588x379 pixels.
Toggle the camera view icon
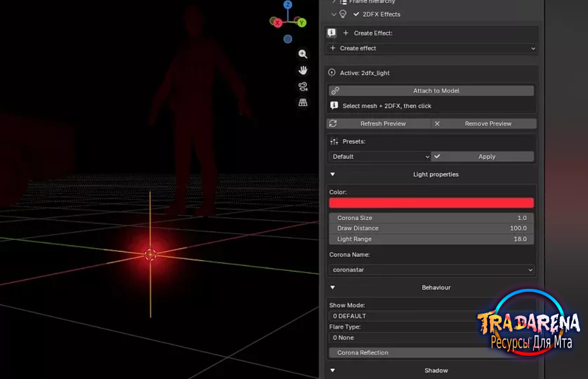[303, 87]
